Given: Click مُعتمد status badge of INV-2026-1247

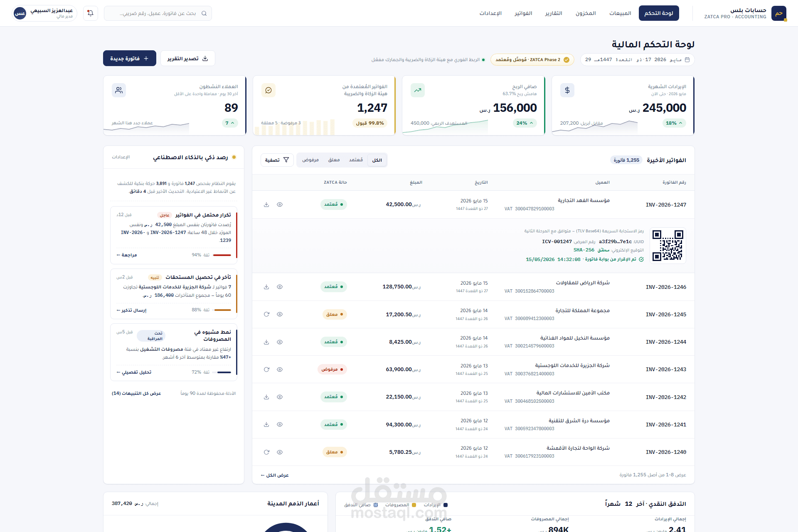Looking at the screenshot, I should click(x=334, y=204).
